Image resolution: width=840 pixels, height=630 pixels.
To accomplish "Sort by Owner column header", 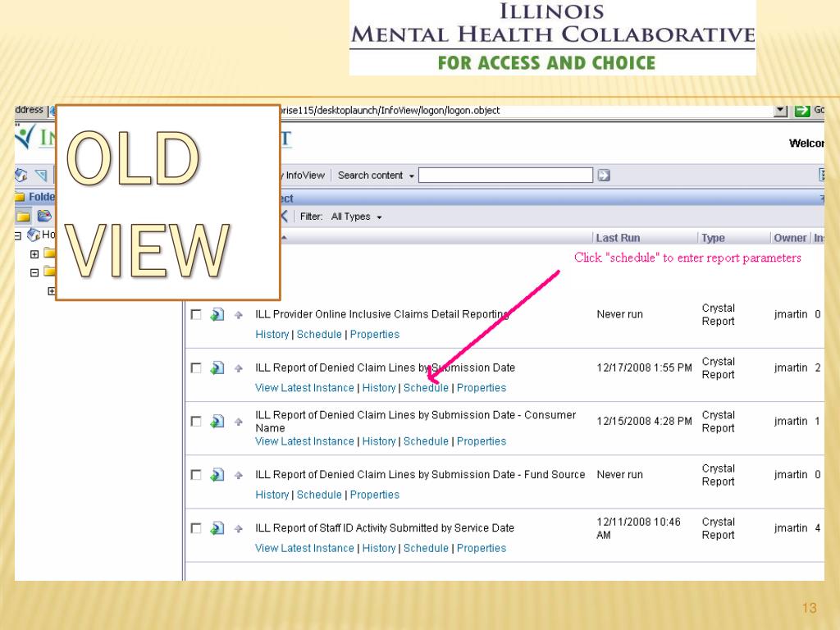I will 790,238.
